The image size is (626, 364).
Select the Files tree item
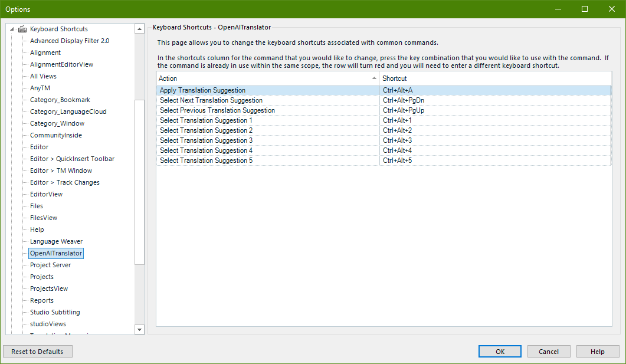coord(37,206)
